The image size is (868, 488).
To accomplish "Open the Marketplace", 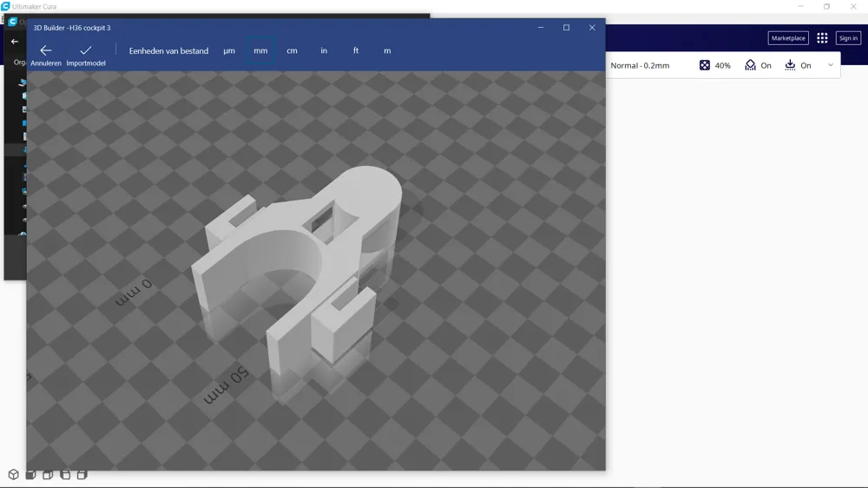I will pyautogui.click(x=788, y=38).
